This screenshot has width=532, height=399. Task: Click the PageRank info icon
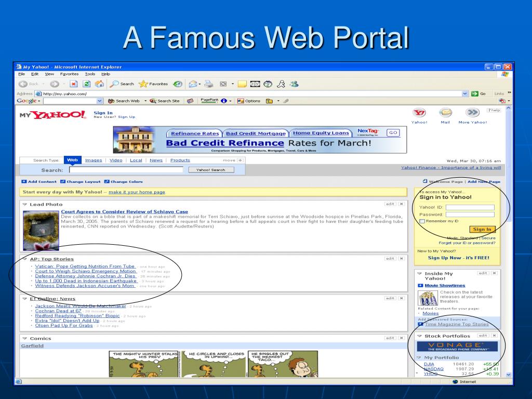[x=223, y=101]
